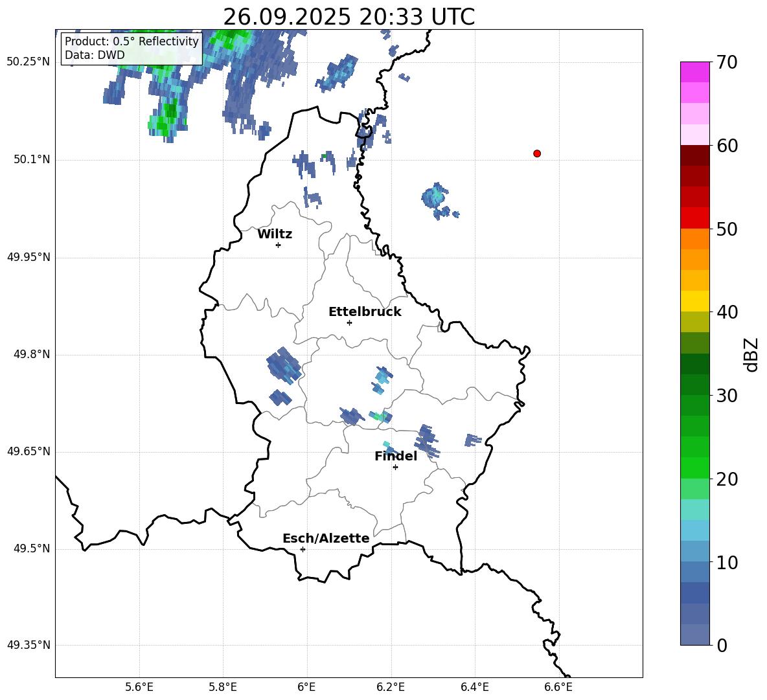Click the Product: 0.5° Reflectivity text
Viewport: 767px width, 700px height.
pos(132,41)
